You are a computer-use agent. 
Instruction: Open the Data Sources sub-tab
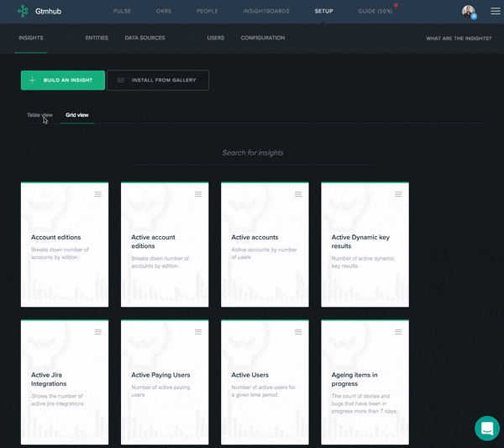145,38
